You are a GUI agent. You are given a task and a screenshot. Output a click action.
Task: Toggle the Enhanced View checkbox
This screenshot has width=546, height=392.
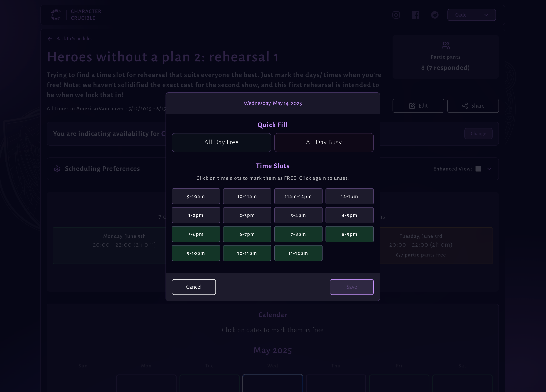click(x=479, y=169)
